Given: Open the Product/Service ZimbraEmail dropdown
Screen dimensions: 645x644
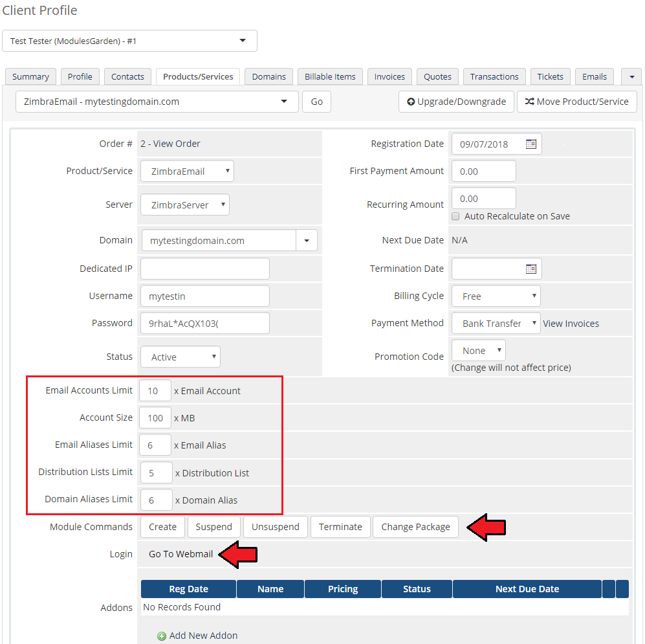Looking at the screenshot, I should pos(187,171).
